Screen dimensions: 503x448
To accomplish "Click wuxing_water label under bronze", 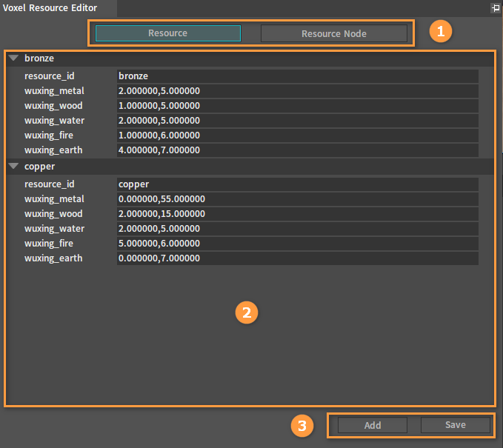I will coord(54,121).
